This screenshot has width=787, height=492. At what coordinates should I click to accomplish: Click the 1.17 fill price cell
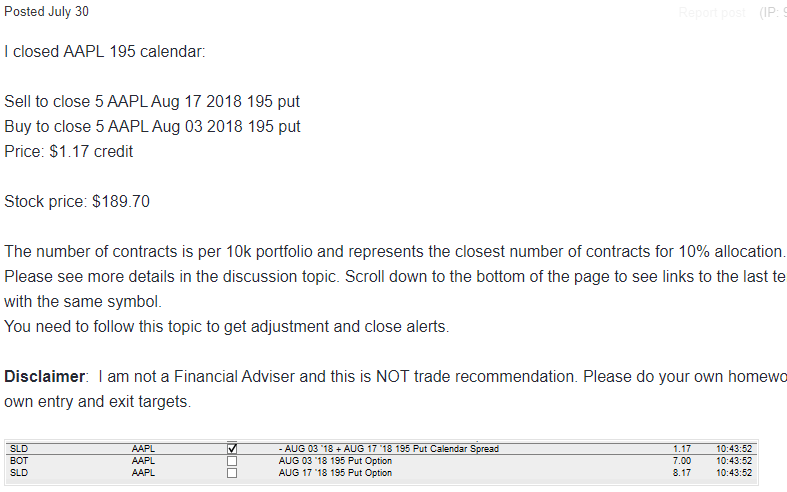coord(682,449)
